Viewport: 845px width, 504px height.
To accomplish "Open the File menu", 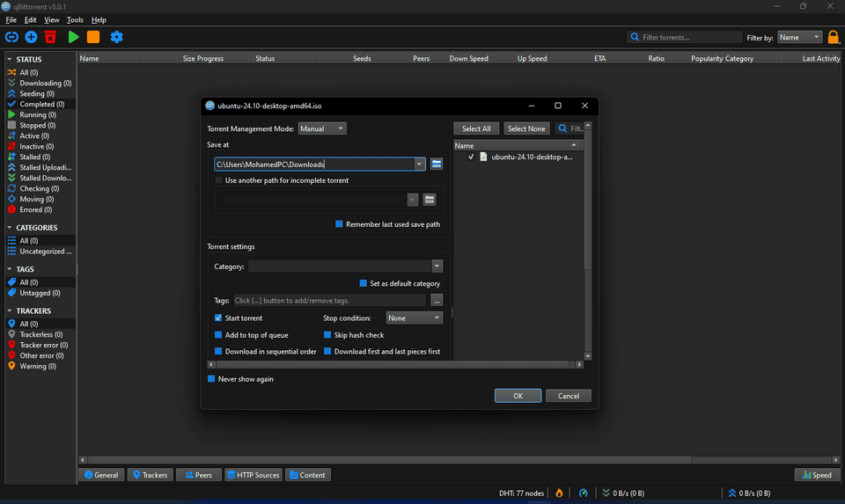I will 11,20.
